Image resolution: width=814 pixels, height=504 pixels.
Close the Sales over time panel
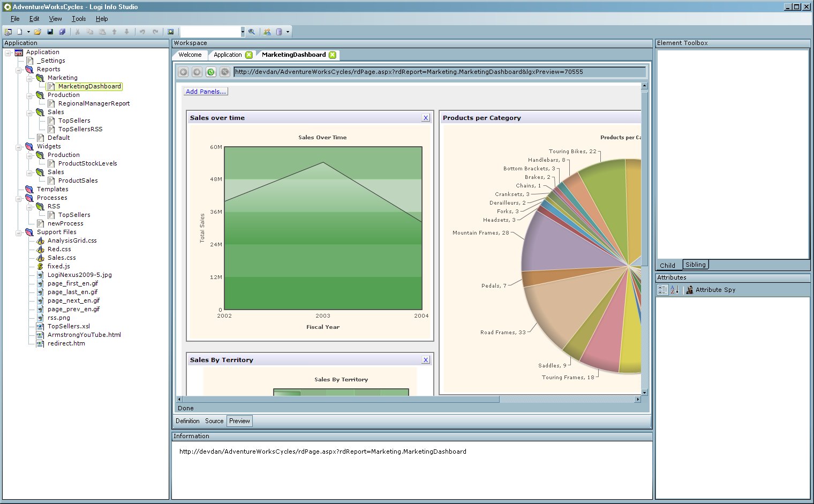click(x=426, y=118)
